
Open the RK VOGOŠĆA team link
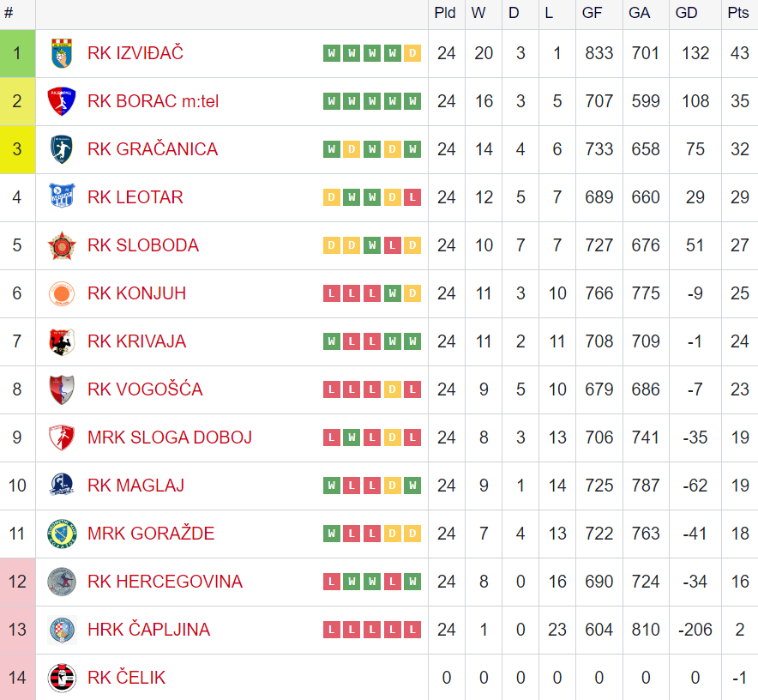145,389
